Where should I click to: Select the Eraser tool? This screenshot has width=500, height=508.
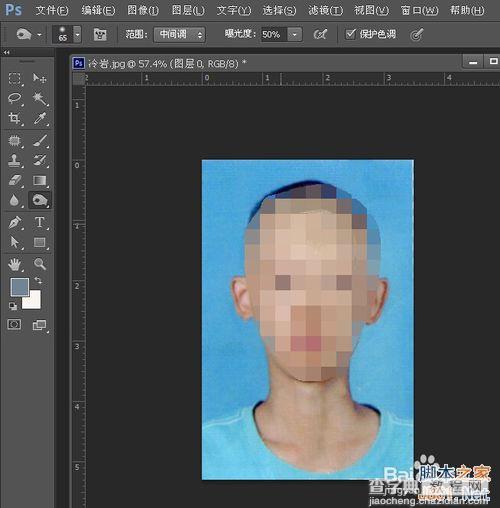coord(14,180)
